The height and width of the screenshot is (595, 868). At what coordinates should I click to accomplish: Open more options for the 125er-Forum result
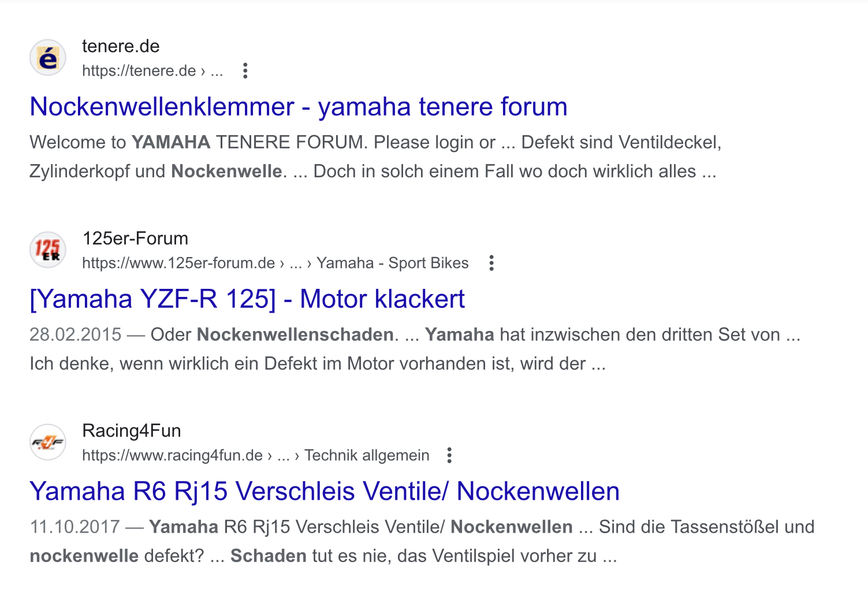[x=491, y=263]
